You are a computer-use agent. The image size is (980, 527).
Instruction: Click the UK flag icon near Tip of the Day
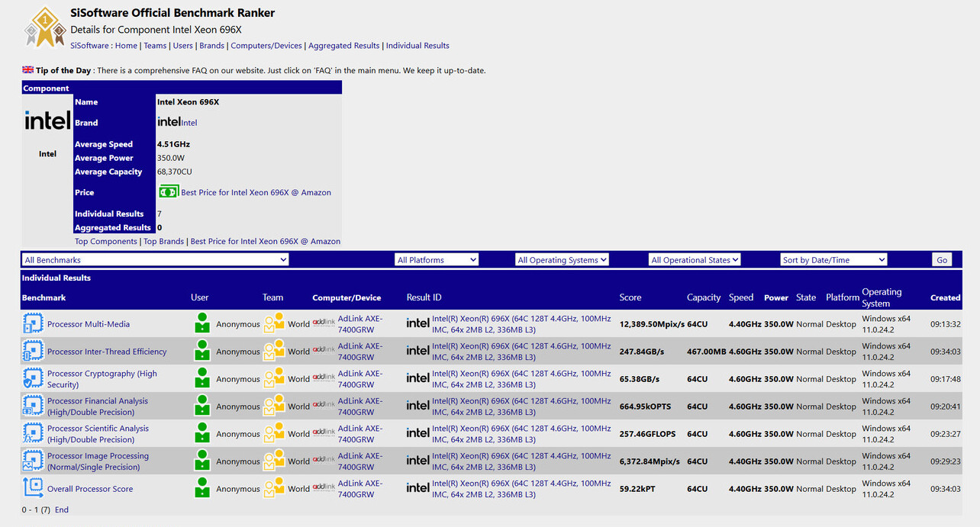pyautogui.click(x=27, y=69)
